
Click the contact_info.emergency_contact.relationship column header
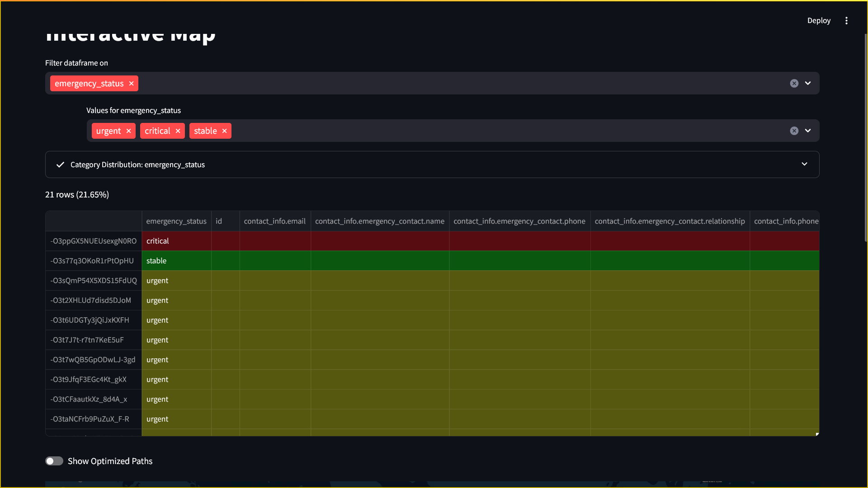670,221
